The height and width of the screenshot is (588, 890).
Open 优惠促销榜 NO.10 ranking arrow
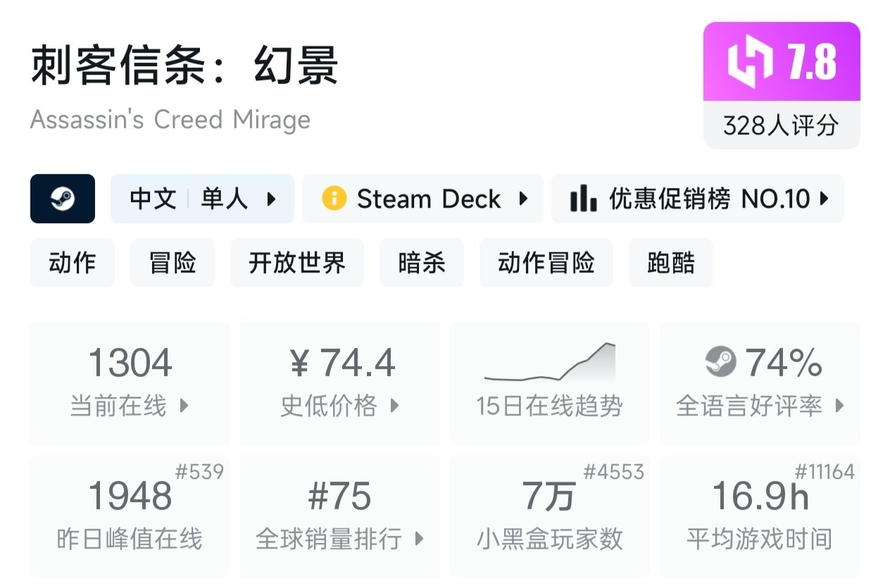pos(825,199)
